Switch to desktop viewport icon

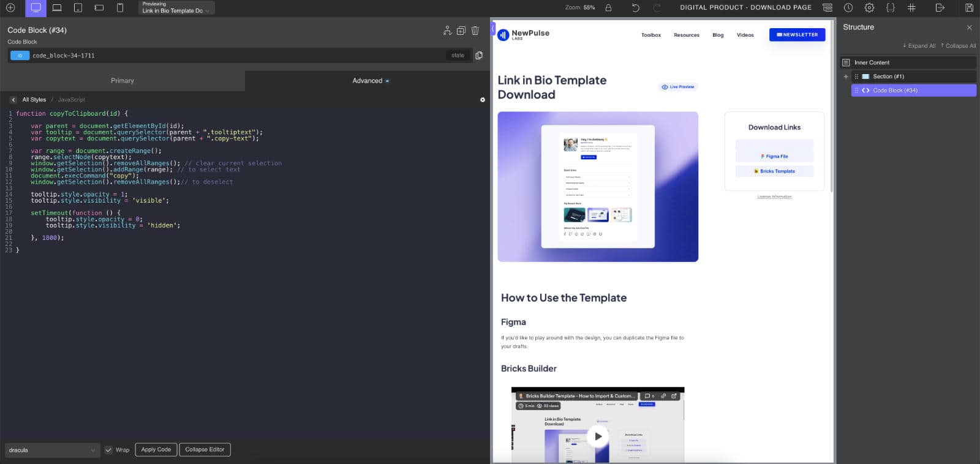[36, 8]
